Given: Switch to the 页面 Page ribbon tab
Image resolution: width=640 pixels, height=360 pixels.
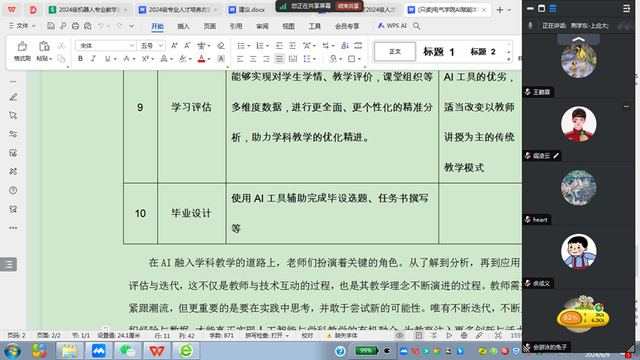Looking at the screenshot, I should [209, 26].
